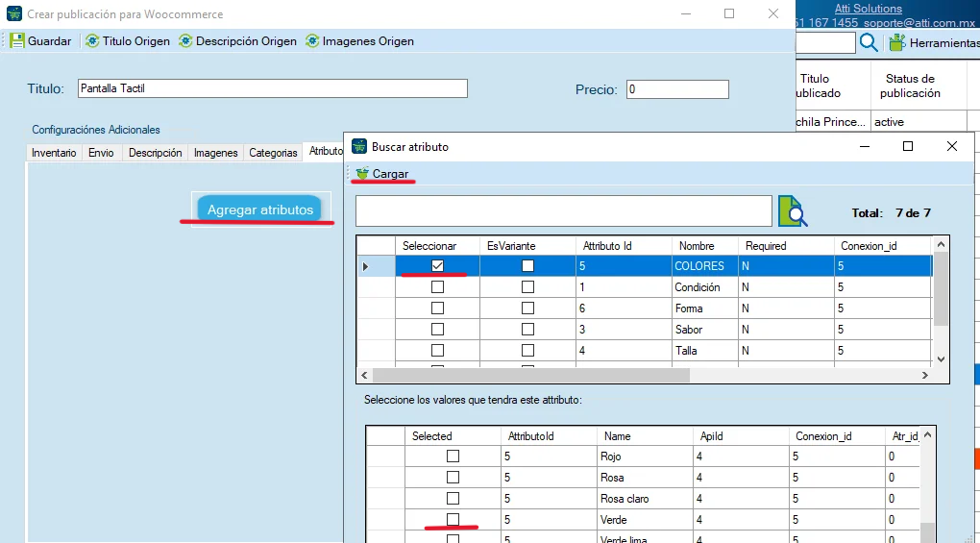The height and width of the screenshot is (543, 980).
Task: Click the Titulo Origen toolbar item
Action: point(128,41)
